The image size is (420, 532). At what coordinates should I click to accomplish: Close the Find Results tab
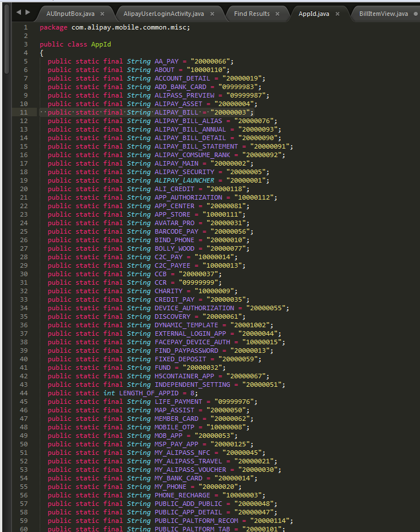277,14
